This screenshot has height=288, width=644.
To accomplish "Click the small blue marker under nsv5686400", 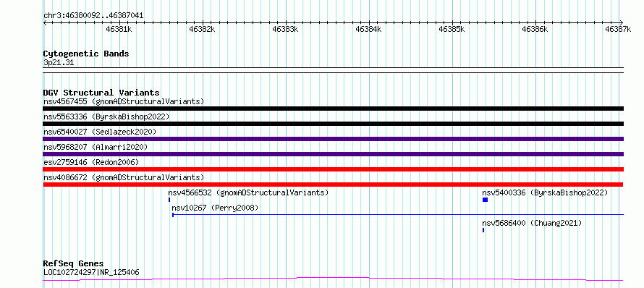I will 483,230.
